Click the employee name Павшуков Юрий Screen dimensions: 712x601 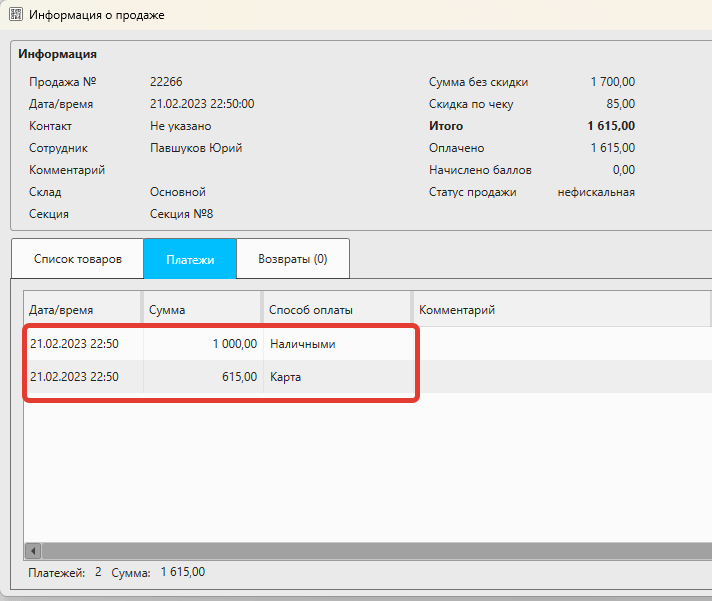196,148
